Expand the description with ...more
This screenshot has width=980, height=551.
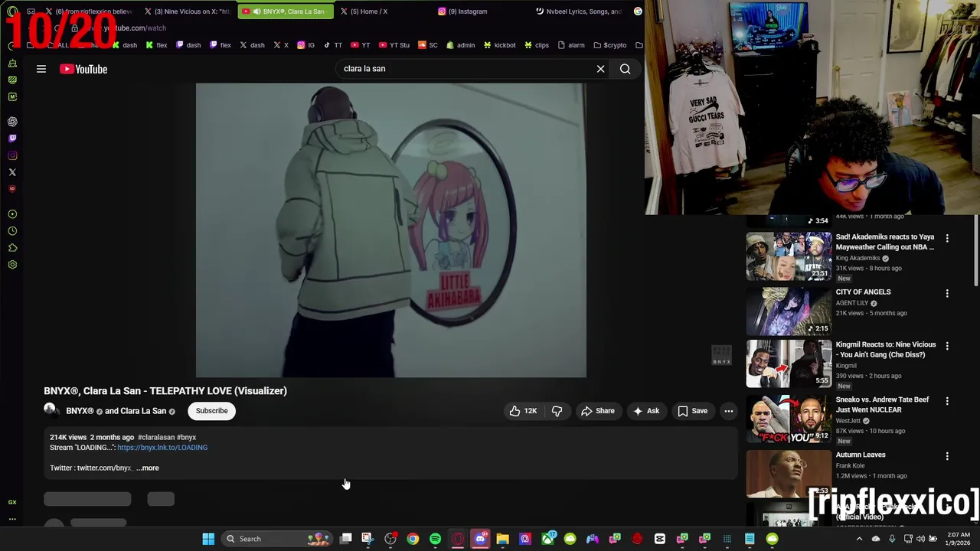[x=148, y=468]
